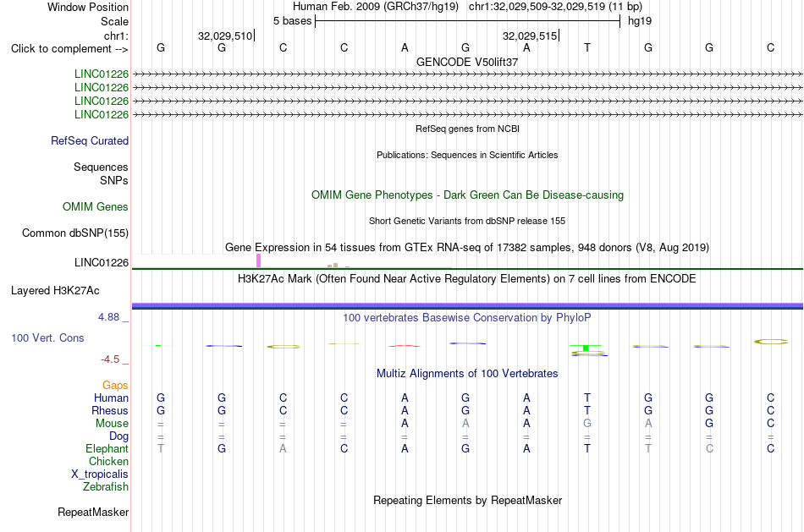
Task: Select the Human alignment row label
Action: 111,398
